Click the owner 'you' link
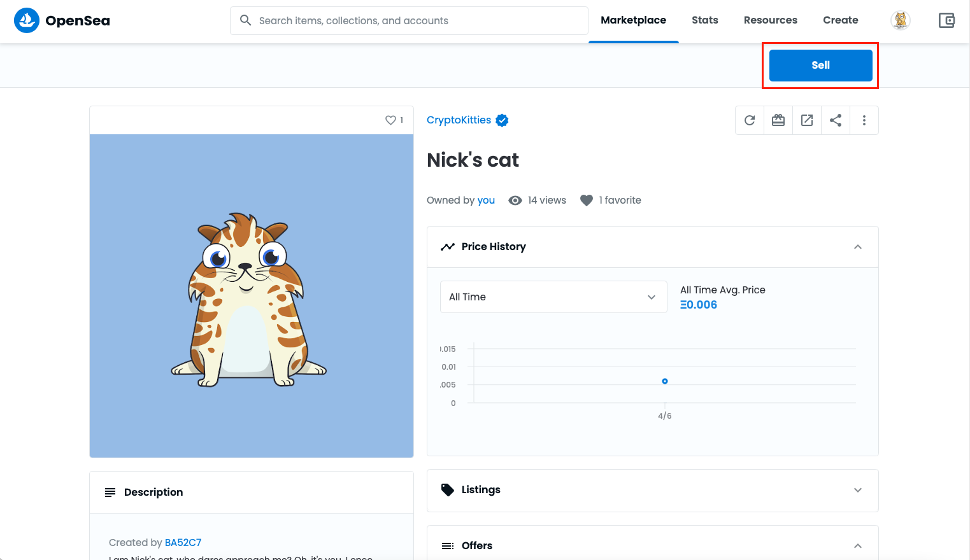The height and width of the screenshot is (560, 970). tap(486, 200)
